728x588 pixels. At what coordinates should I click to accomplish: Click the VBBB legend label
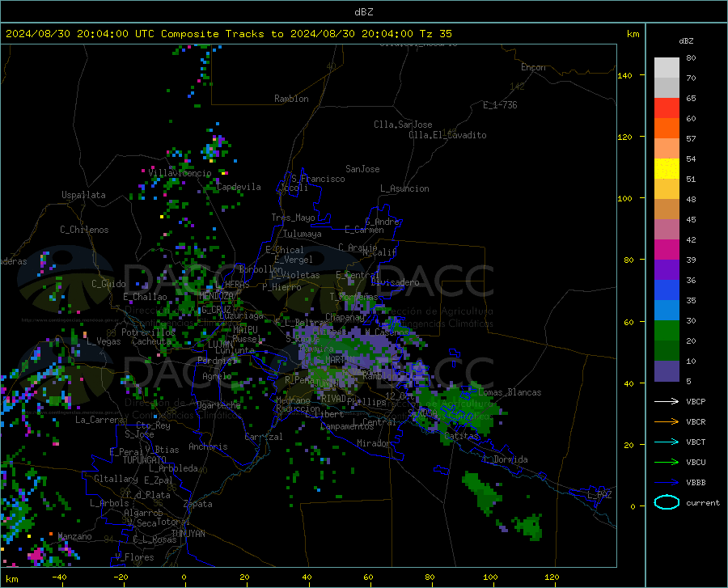pos(696,483)
